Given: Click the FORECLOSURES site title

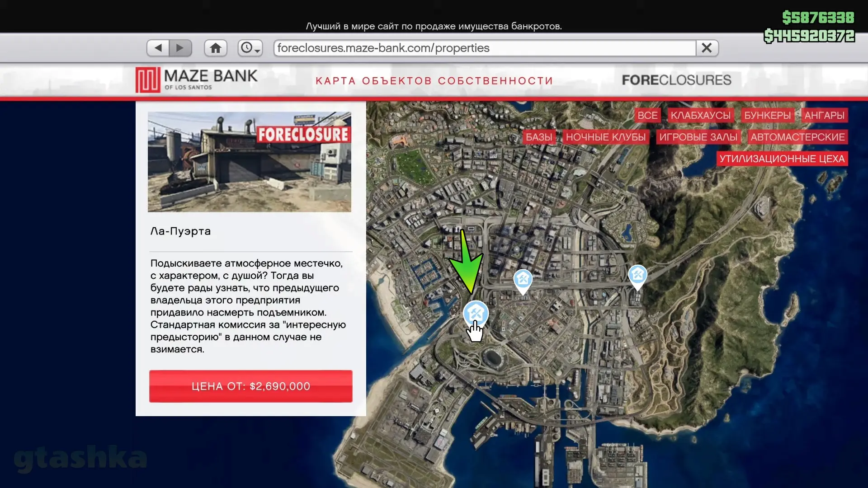Looking at the screenshot, I should click(676, 80).
